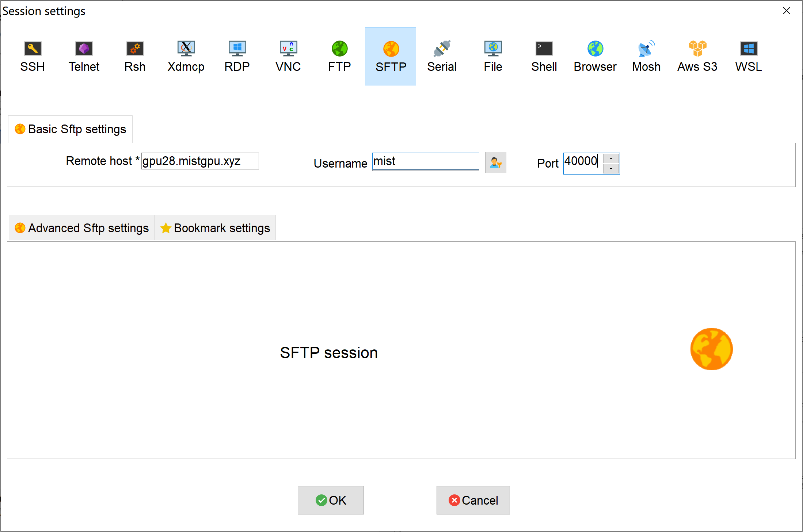Switch to the Bookmark settings tab
Viewport: 803px width, 532px height.
(215, 228)
